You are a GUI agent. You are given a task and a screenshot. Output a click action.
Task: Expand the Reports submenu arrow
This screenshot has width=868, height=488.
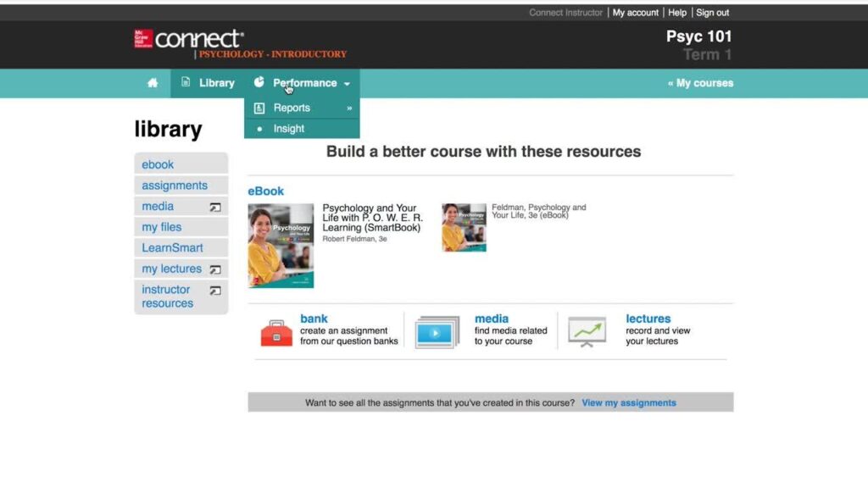coord(348,108)
